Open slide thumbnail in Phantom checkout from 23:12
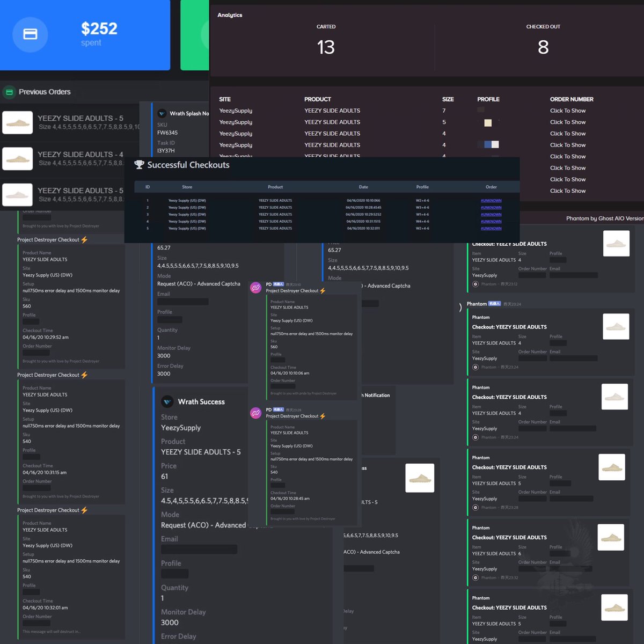The width and height of the screenshot is (644, 644). click(x=616, y=244)
